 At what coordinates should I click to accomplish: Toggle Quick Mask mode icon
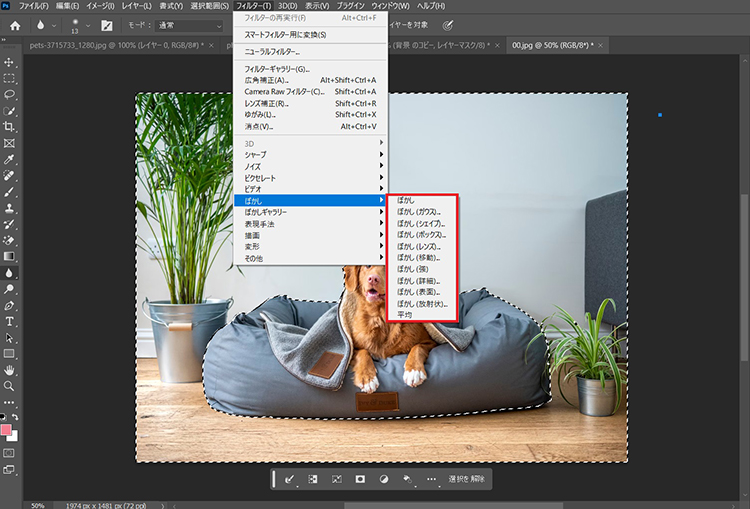click(x=9, y=453)
